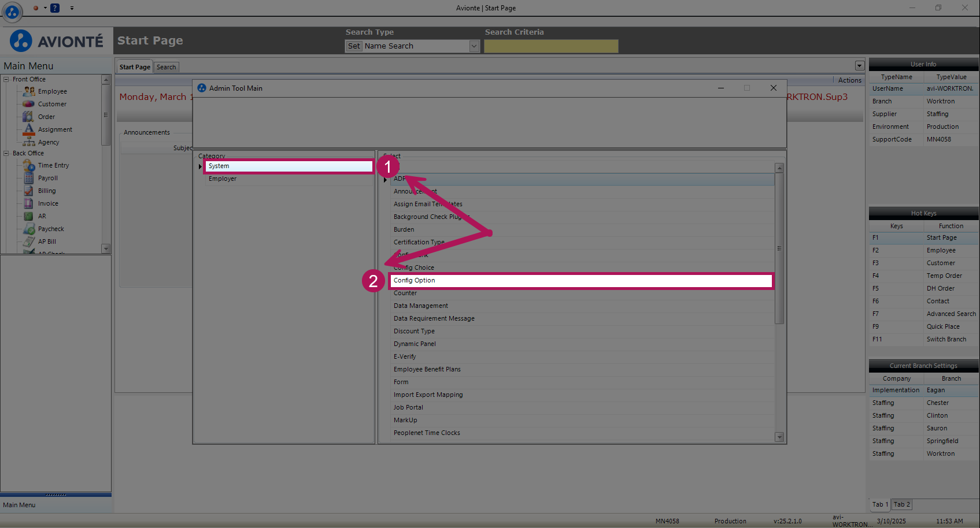This screenshot has height=528, width=980.
Task: Click the Payroll calculator icon
Action: (29, 179)
